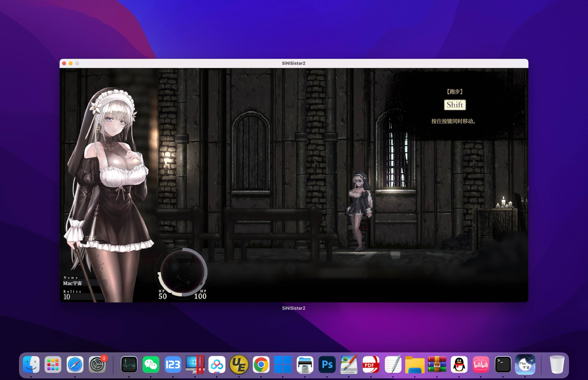Image resolution: width=588 pixels, height=380 pixels.
Task: Open Launchpad in the dock
Action: 53,364
